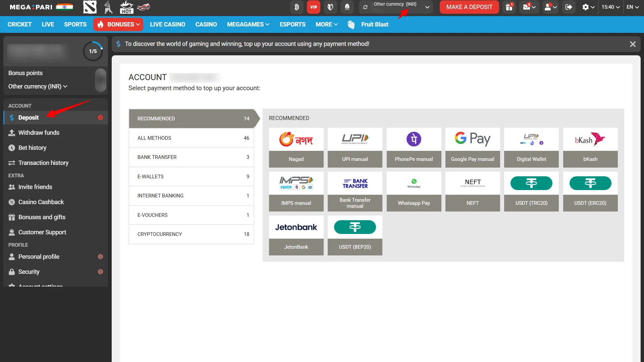Screen dimensions: 644x362
Task: Open the VIP section icon
Action: click(x=313, y=7)
